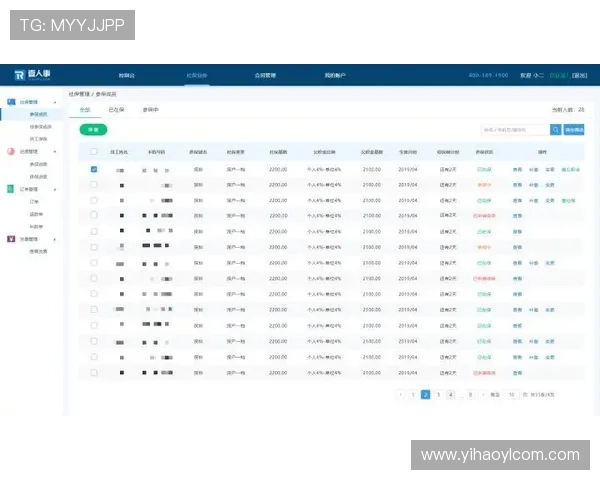The width and height of the screenshot is (600, 480).
Task: Toggle the select-all checkbox in table header
Action: coord(94,152)
